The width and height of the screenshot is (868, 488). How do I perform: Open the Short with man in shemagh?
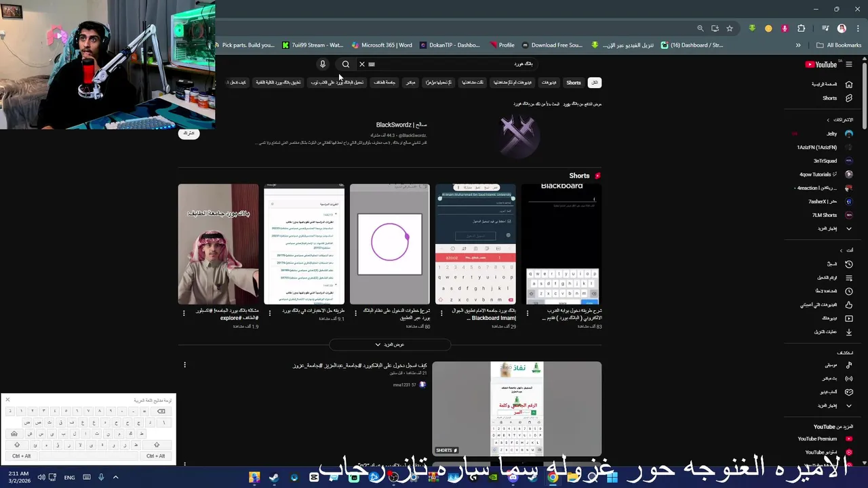218,244
